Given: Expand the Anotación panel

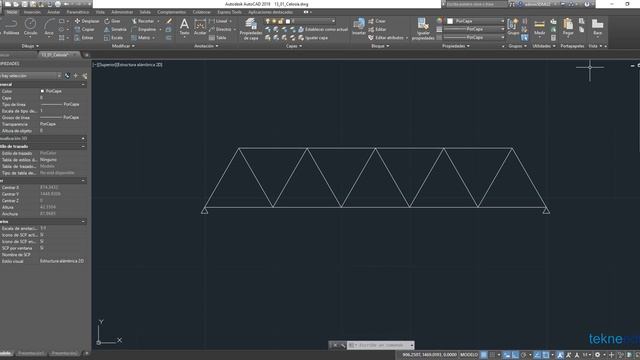Looking at the screenshot, I should click(206, 46).
